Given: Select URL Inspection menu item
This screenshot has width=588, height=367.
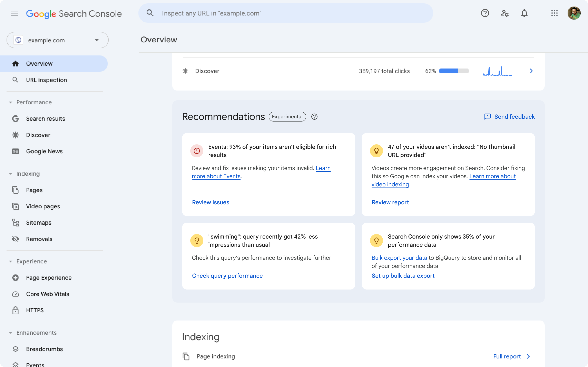Looking at the screenshot, I should pyautogui.click(x=47, y=80).
